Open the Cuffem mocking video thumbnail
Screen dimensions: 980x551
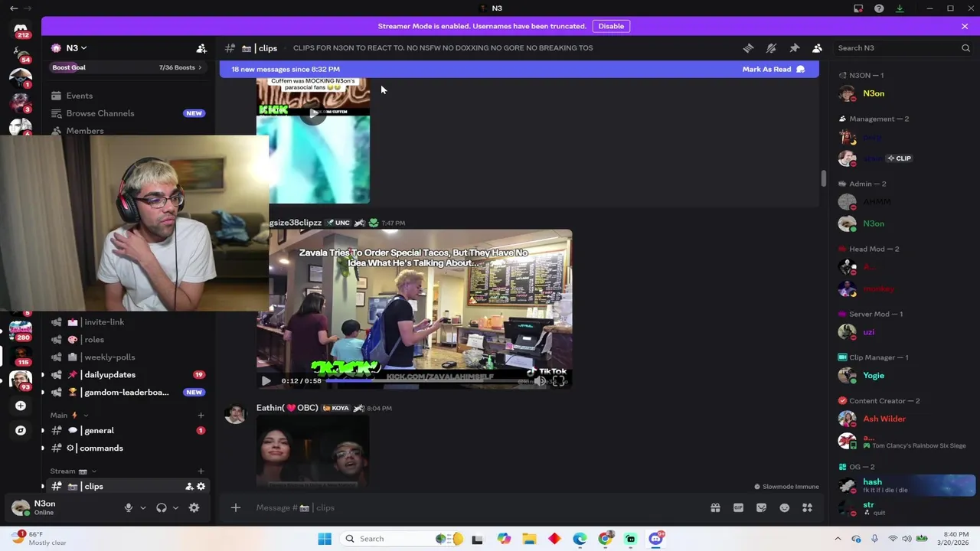tap(313, 141)
